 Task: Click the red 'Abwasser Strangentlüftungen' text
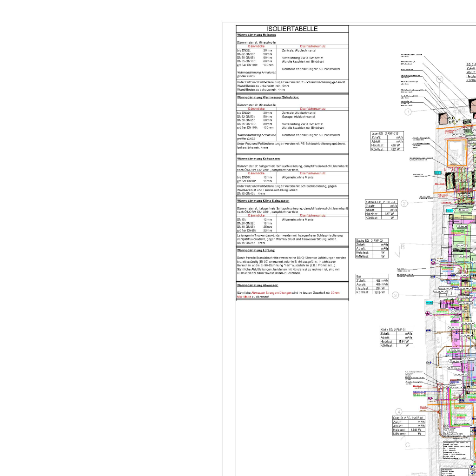[x=271, y=293]
